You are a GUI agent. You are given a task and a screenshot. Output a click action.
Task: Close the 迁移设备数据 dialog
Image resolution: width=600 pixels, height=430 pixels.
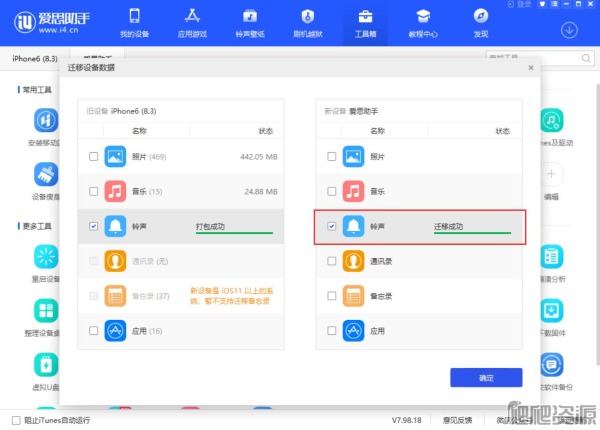[x=531, y=68]
